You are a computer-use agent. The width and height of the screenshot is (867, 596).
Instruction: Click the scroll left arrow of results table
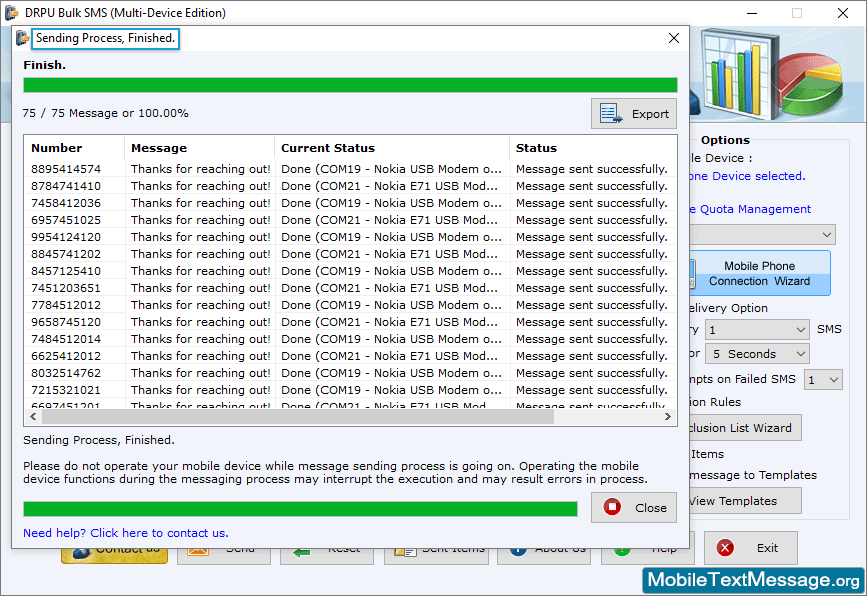[33, 416]
